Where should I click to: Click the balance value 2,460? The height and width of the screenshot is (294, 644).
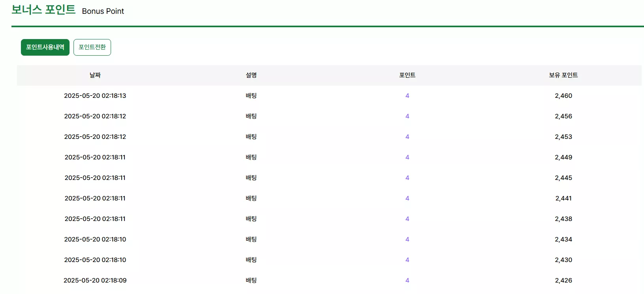tap(563, 96)
